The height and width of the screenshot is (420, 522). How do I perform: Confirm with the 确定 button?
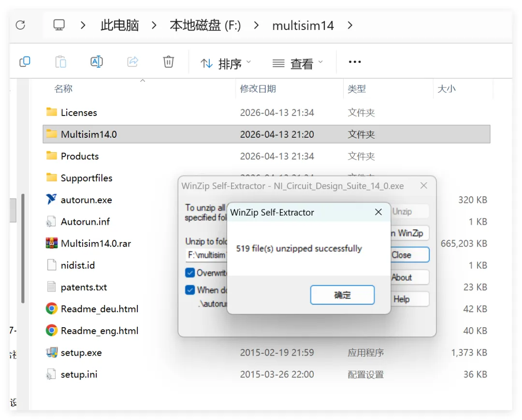[x=342, y=295]
